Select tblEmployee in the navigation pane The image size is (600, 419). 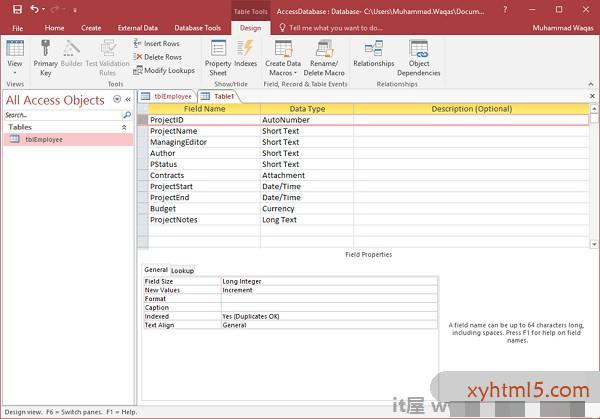[x=69, y=140]
